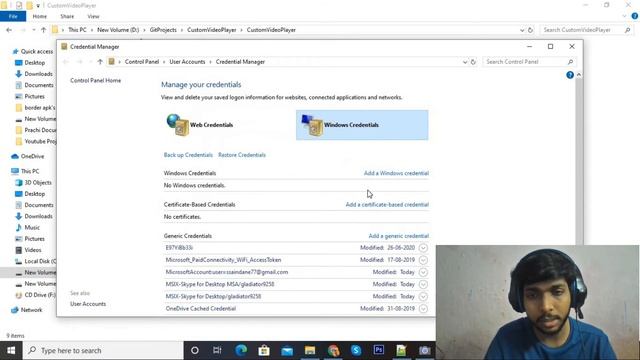
Task: Refresh Credential Manager address bar
Action: [x=473, y=62]
